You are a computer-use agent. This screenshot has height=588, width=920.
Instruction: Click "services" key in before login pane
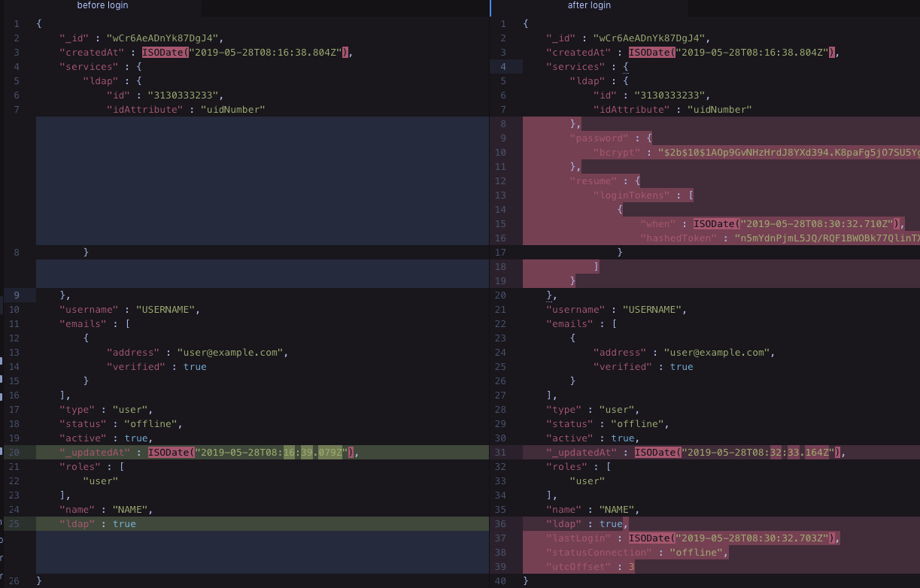(x=89, y=67)
